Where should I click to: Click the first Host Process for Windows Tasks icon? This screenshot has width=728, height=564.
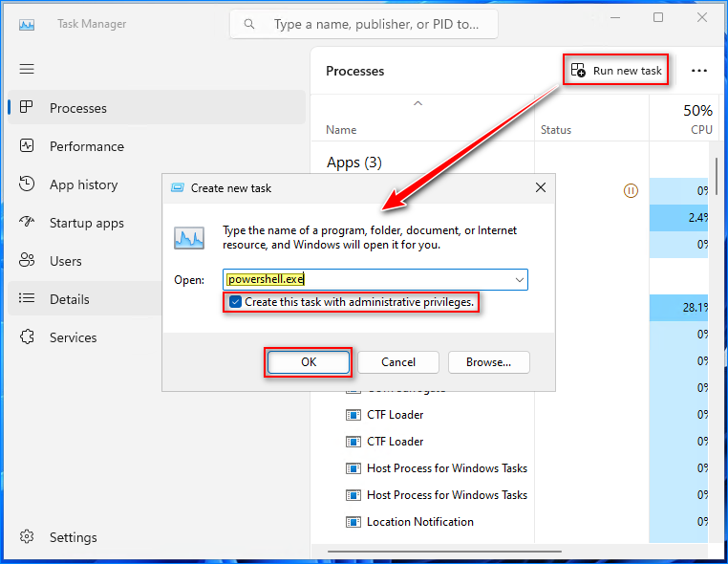coord(353,468)
